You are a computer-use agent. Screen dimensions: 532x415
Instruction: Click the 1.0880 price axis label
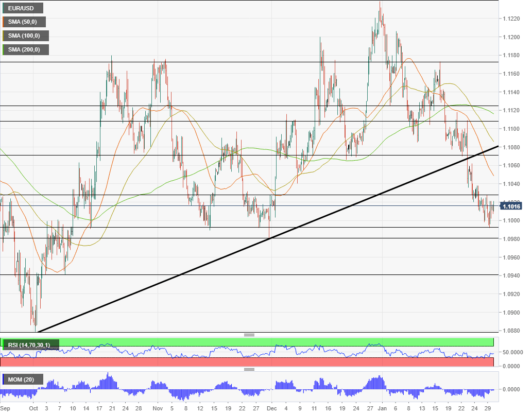click(x=511, y=331)
